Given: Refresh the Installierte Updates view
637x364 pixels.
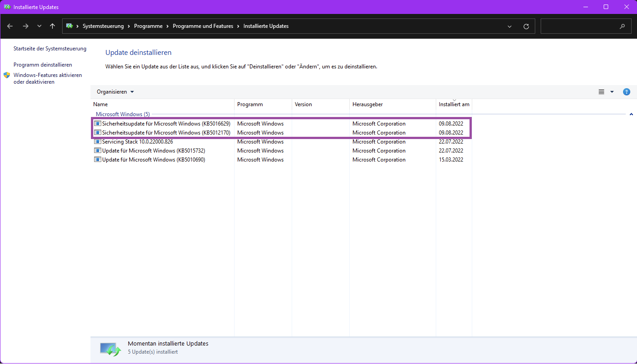Looking at the screenshot, I should (526, 27).
